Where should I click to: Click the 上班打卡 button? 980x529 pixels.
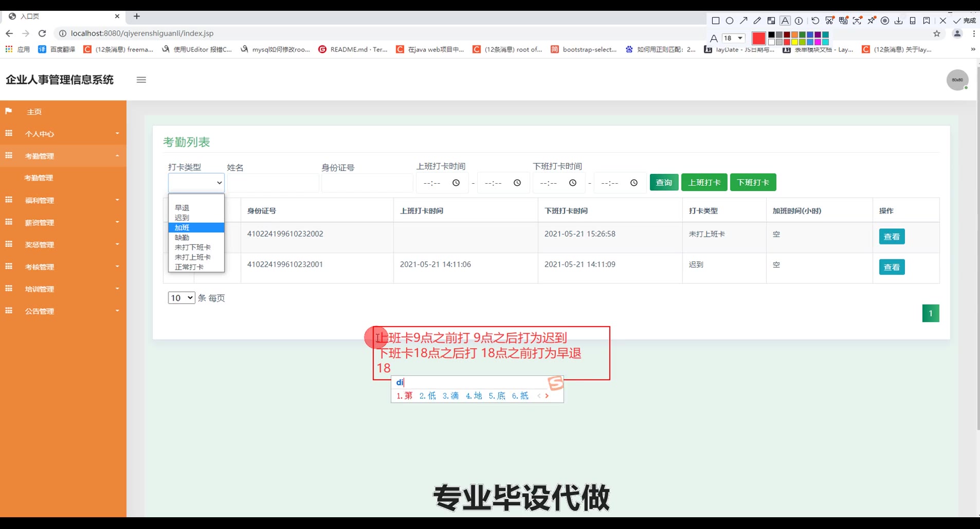point(704,182)
